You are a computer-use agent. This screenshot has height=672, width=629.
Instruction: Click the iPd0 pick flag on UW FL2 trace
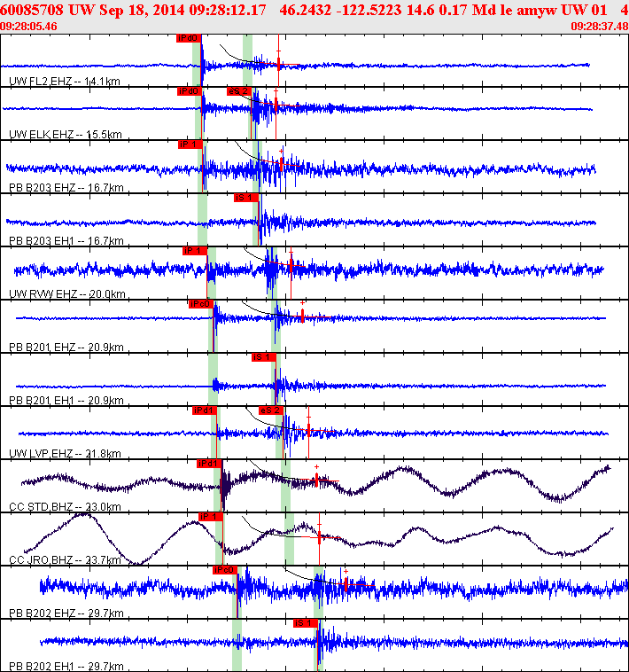[x=189, y=39]
